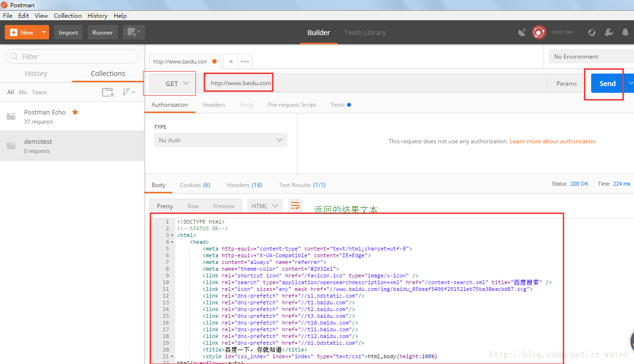The height and width of the screenshot is (364, 634).
Task: Open the response Body tab
Action: pyautogui.click(x=158, y=185)
